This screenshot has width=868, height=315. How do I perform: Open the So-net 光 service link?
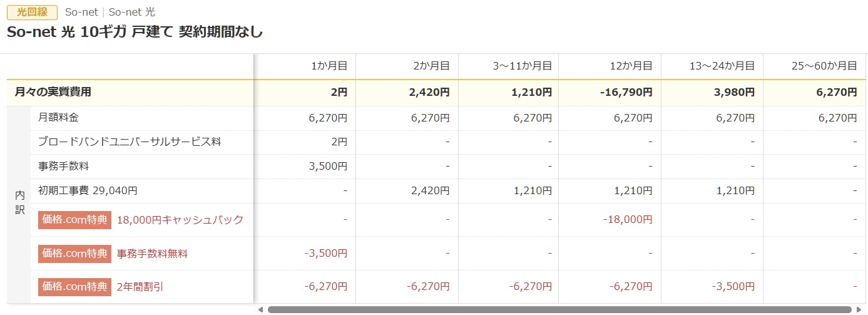132,12
